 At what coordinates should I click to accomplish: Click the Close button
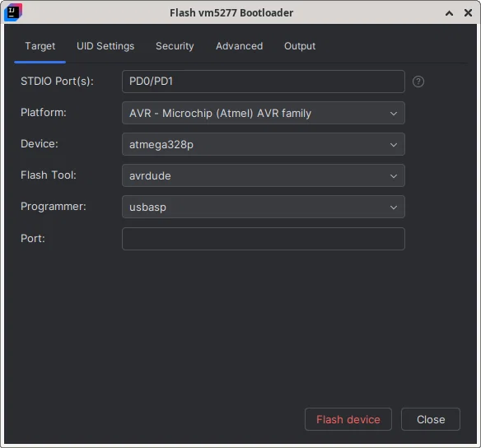431,419
